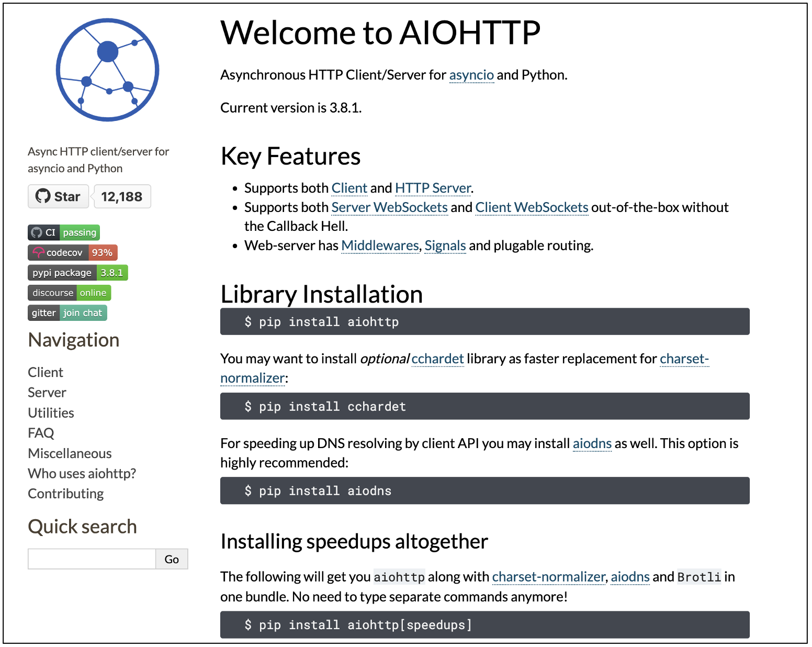Focus the Quick search text field

(92, 559)
